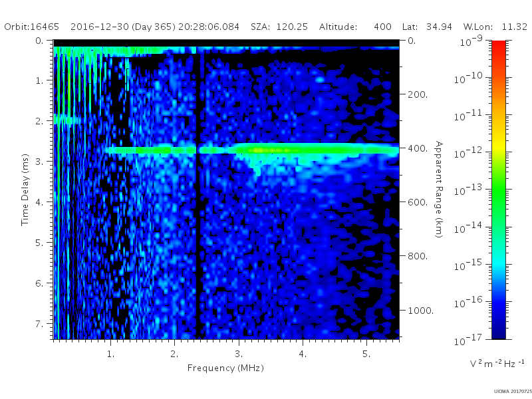
Task: Click the UIOWA 20170725 stamp text
Action: tap(513, 392)
